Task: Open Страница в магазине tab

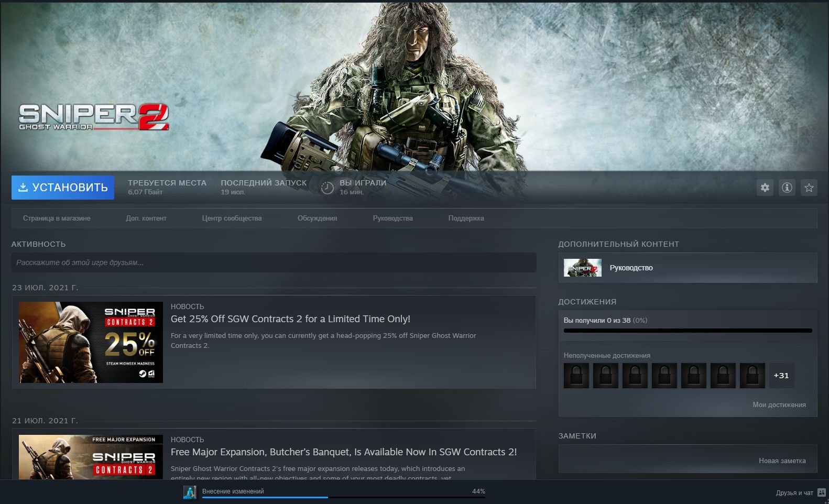Action: [57, 218]
